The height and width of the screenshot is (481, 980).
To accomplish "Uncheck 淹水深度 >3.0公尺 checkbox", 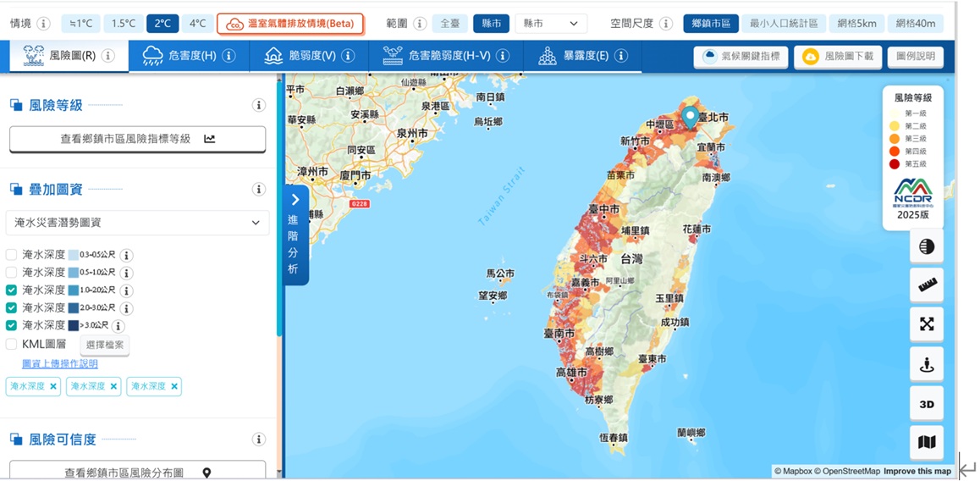I will 11,325.
